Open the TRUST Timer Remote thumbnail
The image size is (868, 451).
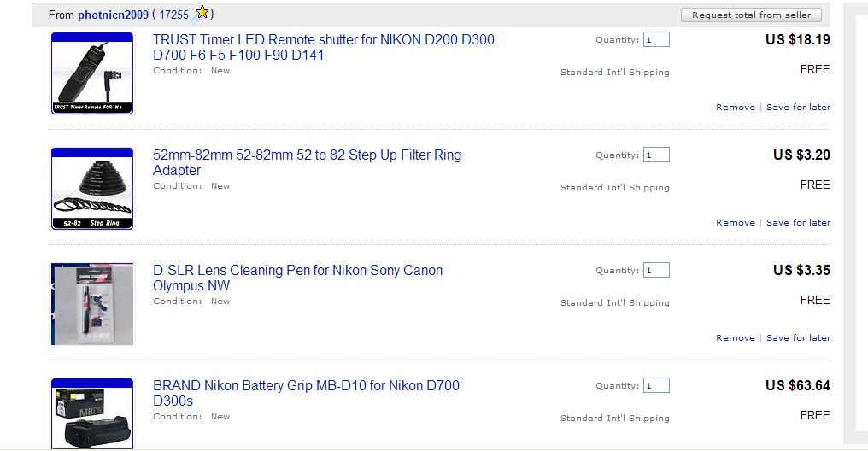pos(92,73)
